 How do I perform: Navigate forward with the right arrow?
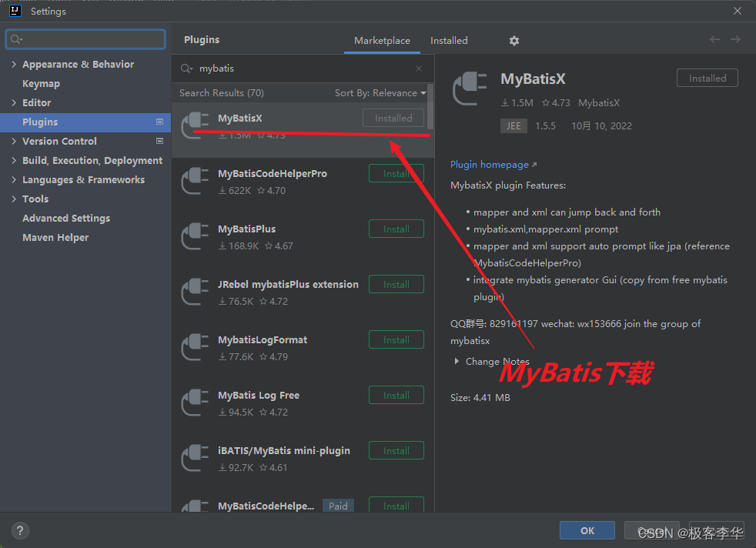coord(735,39)
